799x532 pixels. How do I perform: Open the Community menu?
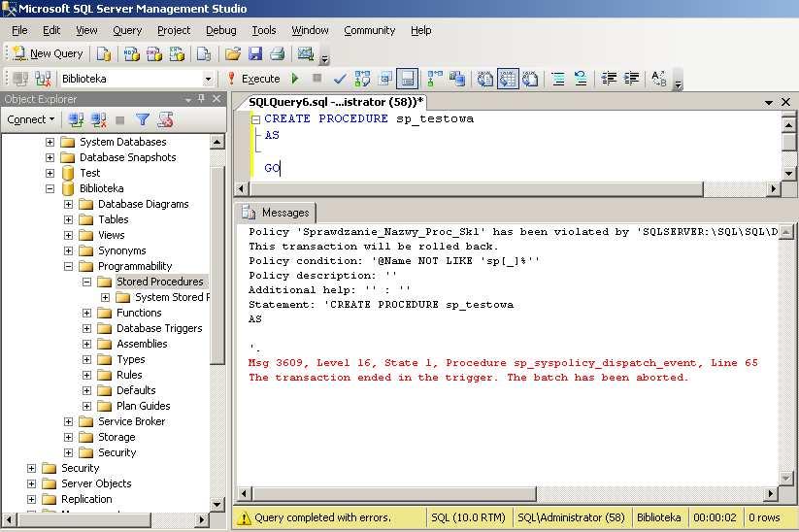pos(370,30)
